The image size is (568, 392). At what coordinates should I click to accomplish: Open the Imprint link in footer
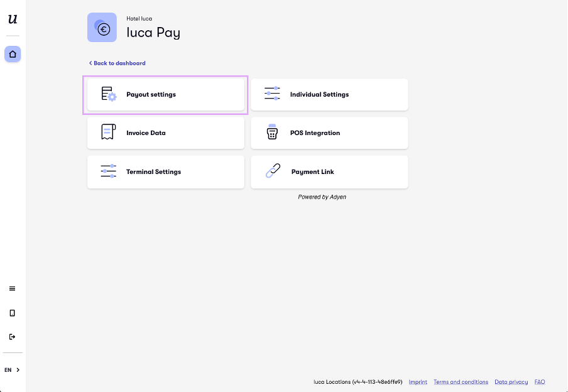pos(418,382)
